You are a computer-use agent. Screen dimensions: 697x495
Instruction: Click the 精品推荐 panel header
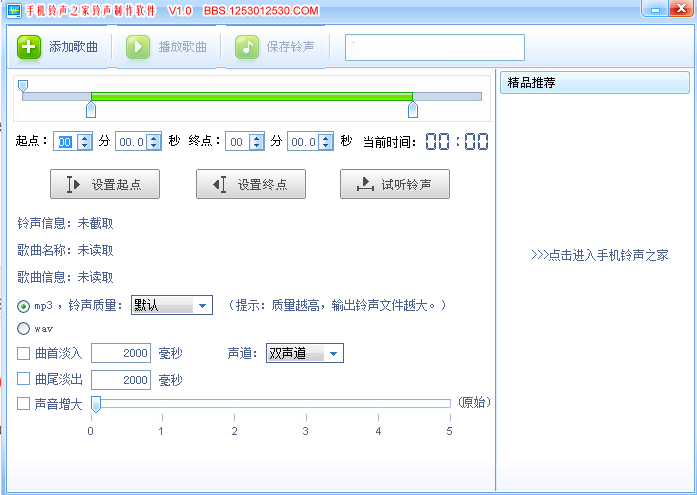595,83
